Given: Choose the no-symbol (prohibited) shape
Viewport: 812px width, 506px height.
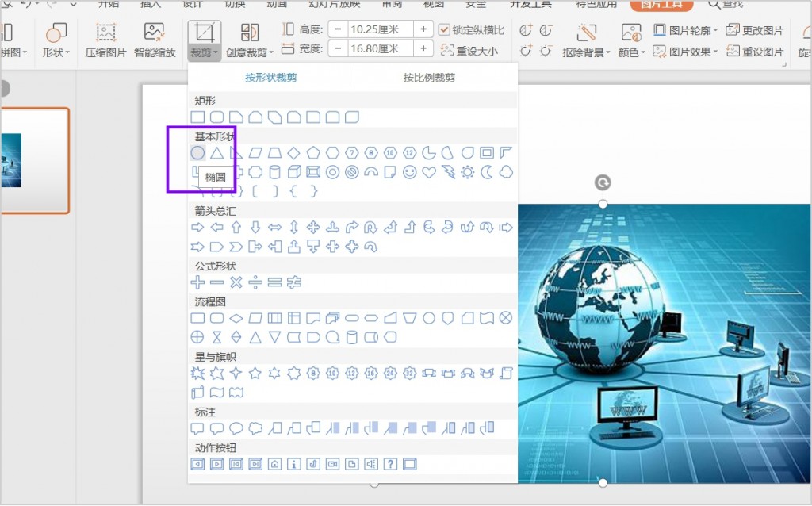Looking at the screenshot, I should coord(352,172).
